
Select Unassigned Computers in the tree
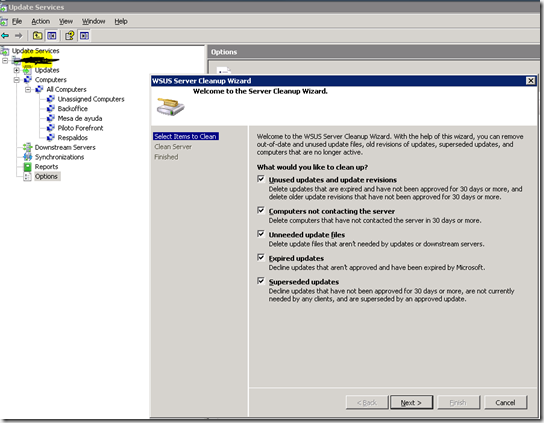tap(91, 99)
